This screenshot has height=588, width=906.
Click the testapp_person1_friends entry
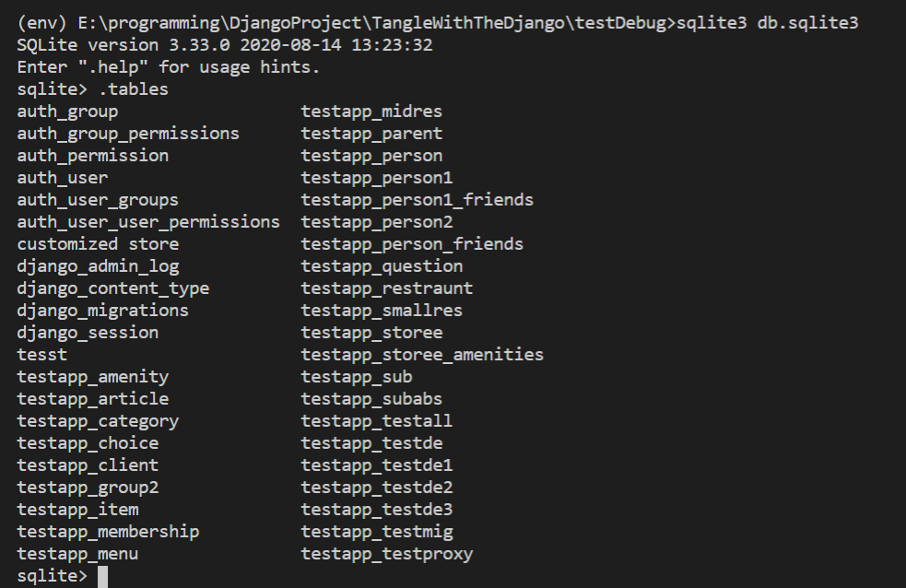click(x=418, y=200)
